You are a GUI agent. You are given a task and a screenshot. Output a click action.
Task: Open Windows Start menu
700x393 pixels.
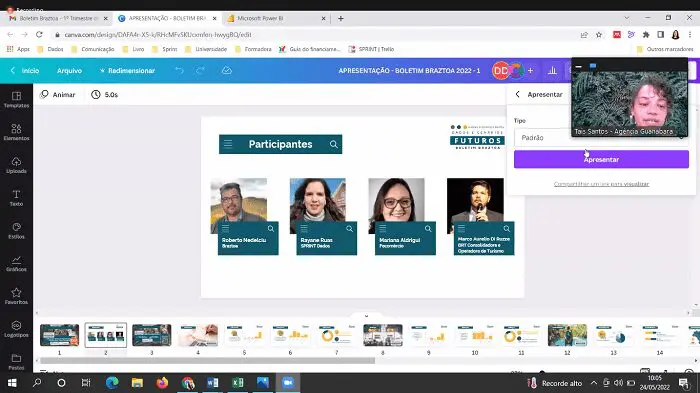[x=12, y=383]
